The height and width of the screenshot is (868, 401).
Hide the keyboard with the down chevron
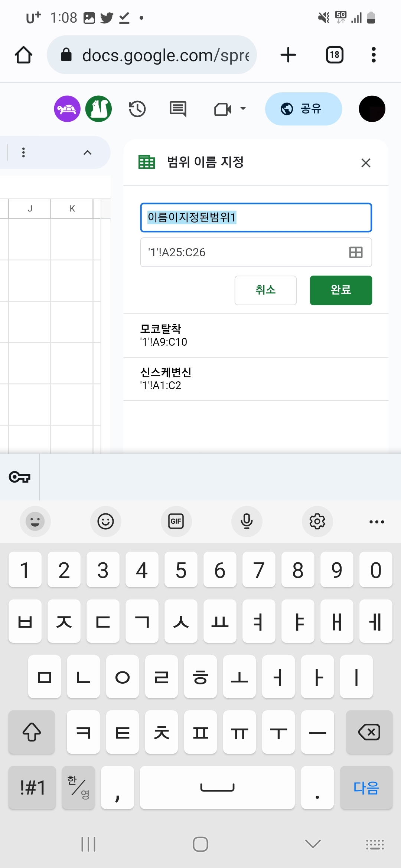(x=313, y=844)
